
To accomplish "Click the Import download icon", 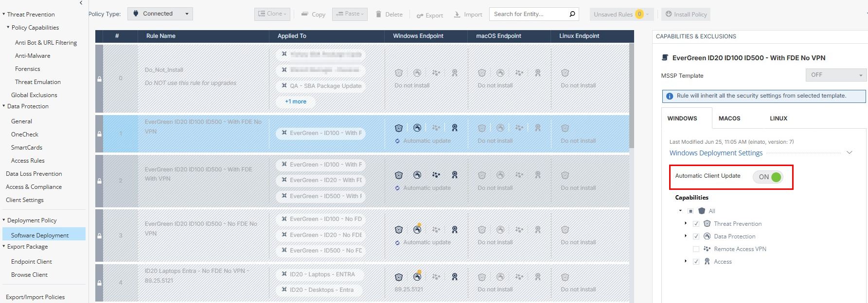I will [457, 15].
